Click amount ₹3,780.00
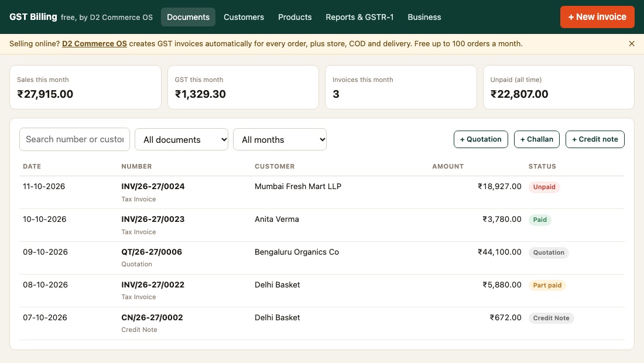 coord(502,220)
